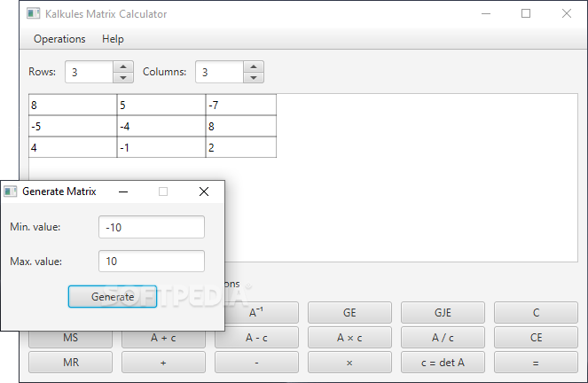
Task: Click the Max. value field
Action: [x=152, y=262]
